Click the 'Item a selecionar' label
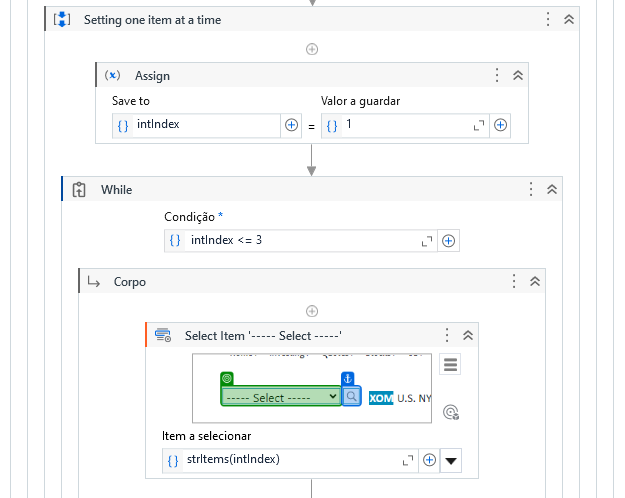Viewport: 625px width, 498px height. [206, 436]
